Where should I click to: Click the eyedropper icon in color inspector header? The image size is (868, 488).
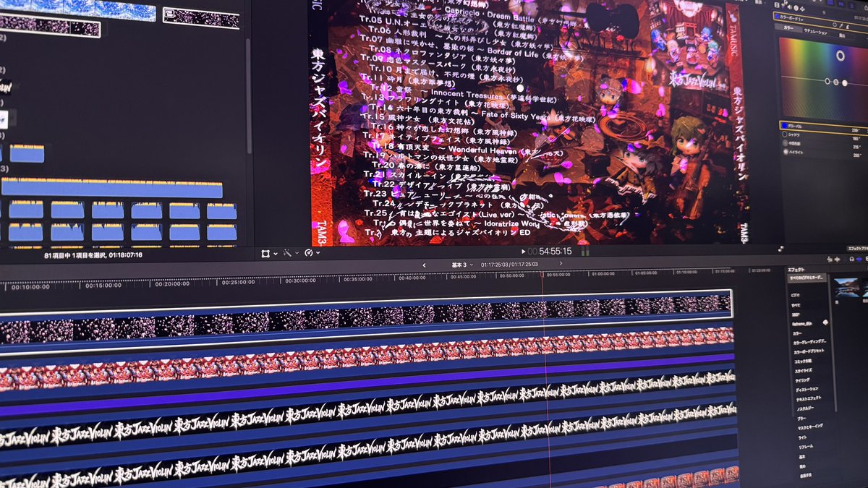pos(841,25)
